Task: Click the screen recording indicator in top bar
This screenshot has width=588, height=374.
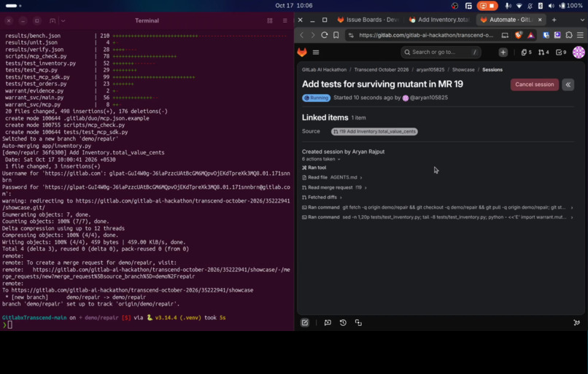Action: 487,6
